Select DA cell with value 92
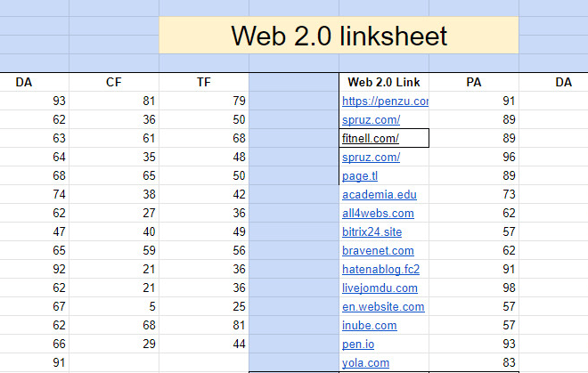The width and height of the screenshot is (588, 373). pos(35,270)
